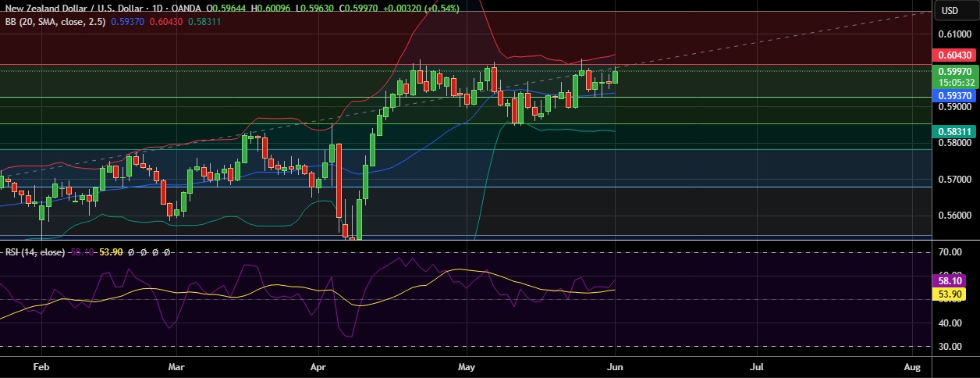Click the red 0.60430 price axis label
Screen dimensions: 980x378
pos(954,55)
